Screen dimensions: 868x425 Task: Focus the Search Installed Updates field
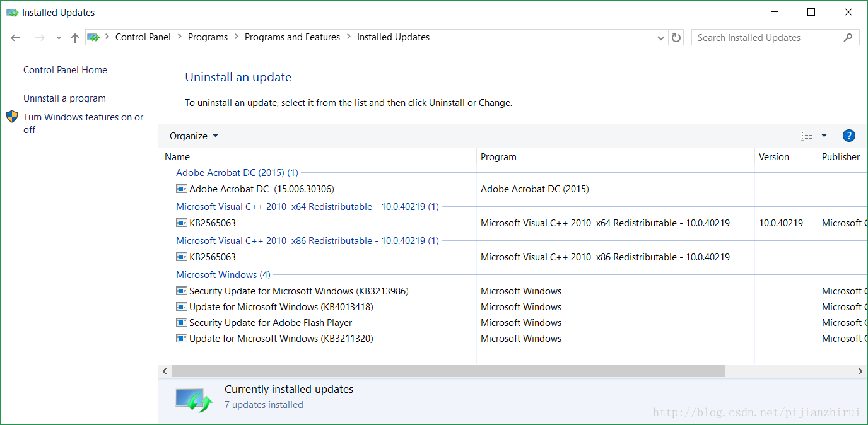[x=775, y=38]
